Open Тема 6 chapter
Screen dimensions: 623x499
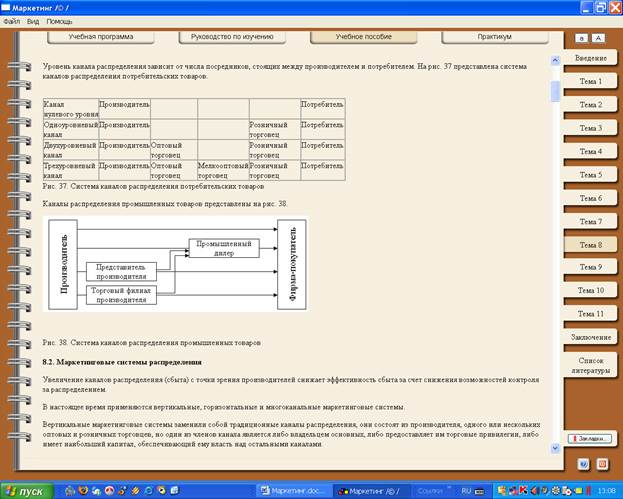[590, 198]
